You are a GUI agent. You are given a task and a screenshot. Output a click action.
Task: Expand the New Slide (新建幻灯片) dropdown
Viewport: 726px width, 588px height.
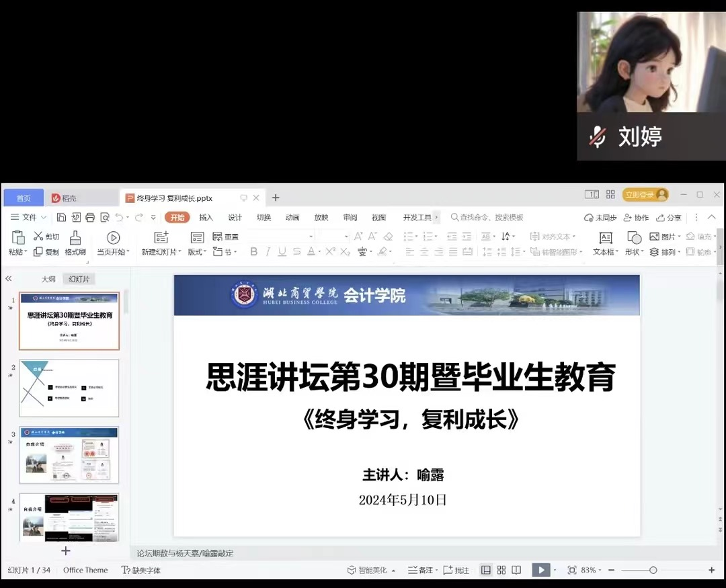pos(161,252)
